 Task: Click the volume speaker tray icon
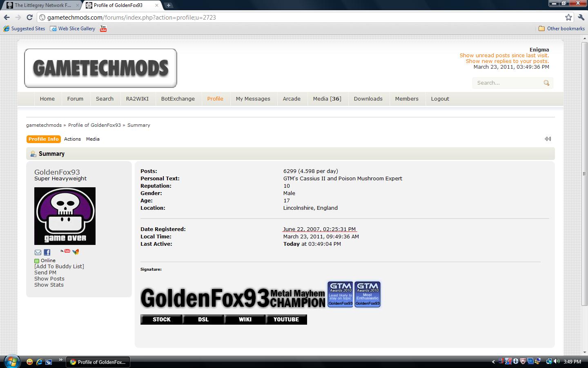557,361
